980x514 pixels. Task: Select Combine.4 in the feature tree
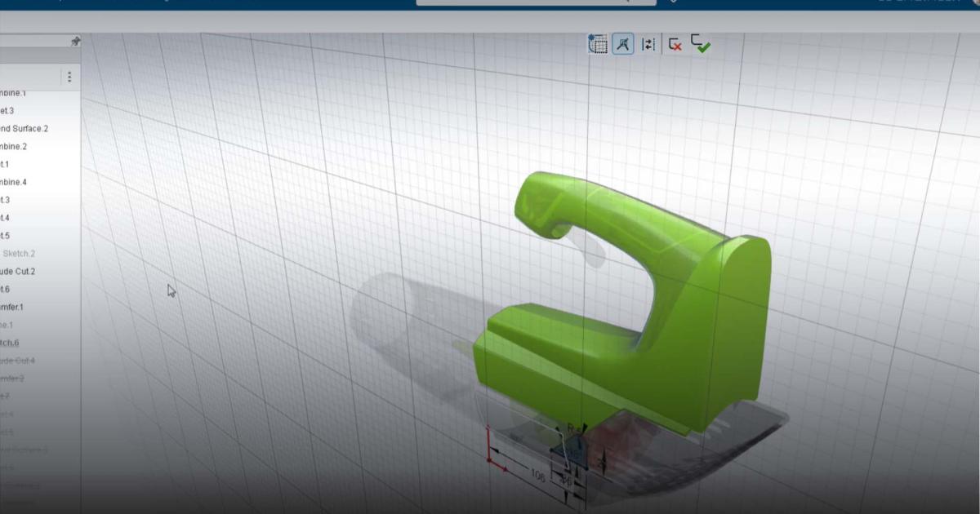(20, 182)
